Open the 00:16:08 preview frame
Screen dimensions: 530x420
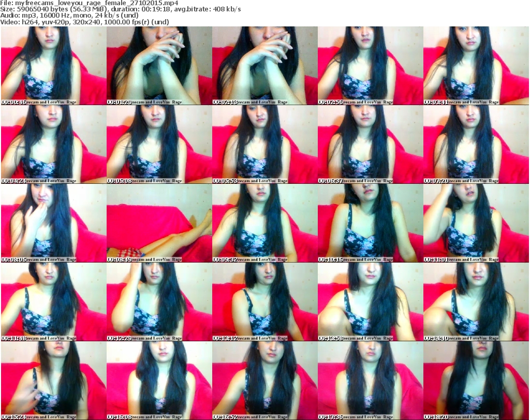pyautogui.click(x=159, y=381)
